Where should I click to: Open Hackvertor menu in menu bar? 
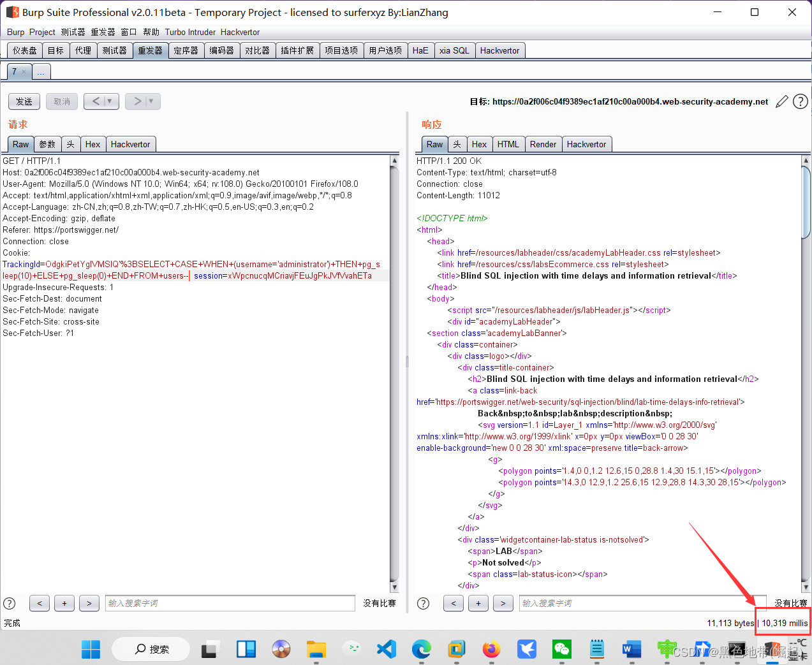240,32
